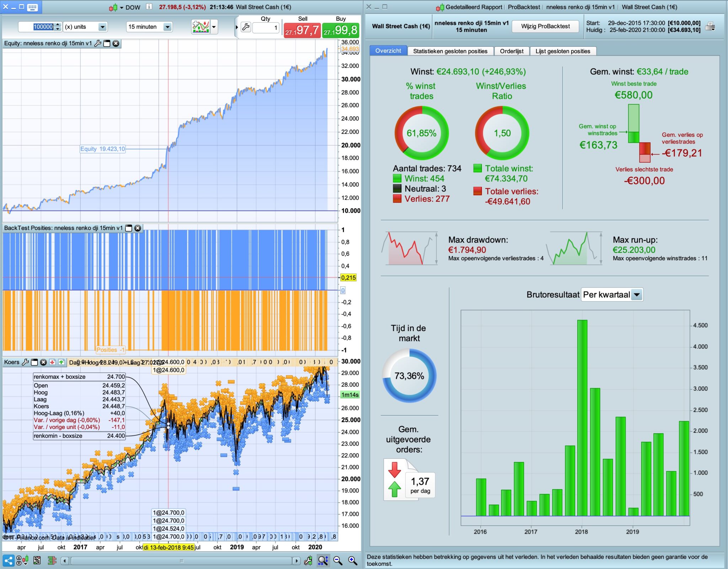Open the (x) units dropdown
Viewport: 728px width, 569px height.
102,27
